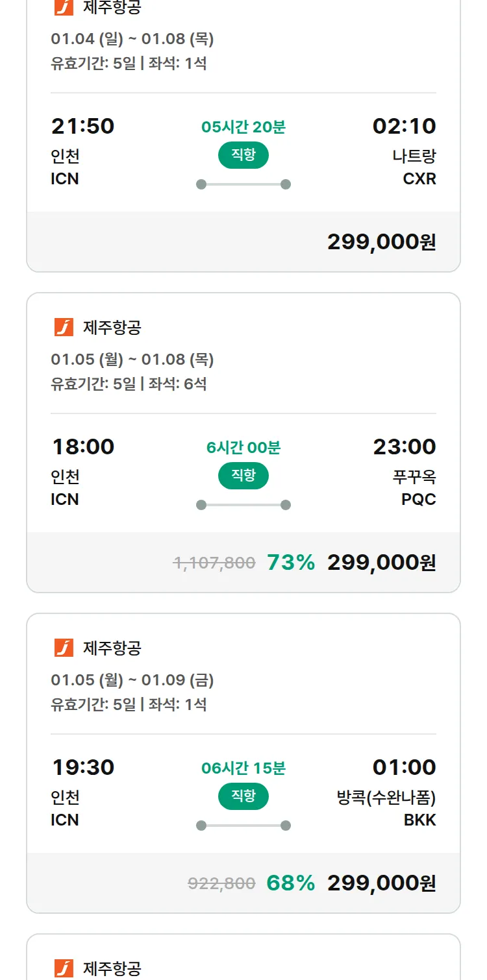Screen dimensions: 487x980
Task: Click 직항 badge on Phu Quoc flight
Action: [243, 476]
